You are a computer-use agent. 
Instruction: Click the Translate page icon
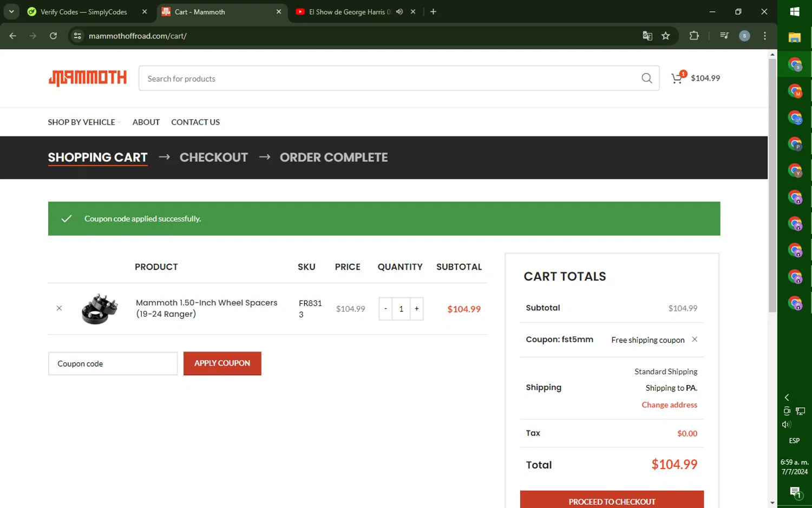click(x=647, y=36)
